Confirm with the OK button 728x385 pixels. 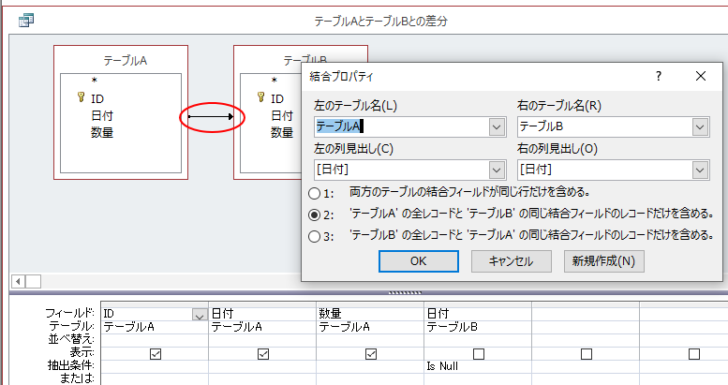(418, 261)
